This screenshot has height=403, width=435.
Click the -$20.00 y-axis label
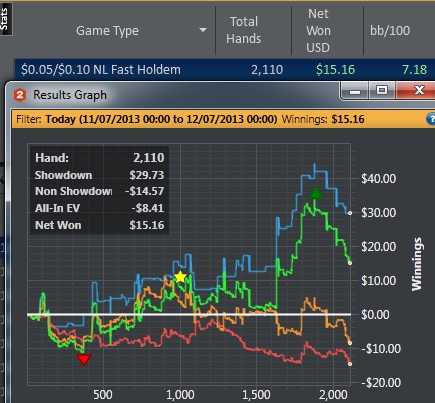(x=381, y=383)
